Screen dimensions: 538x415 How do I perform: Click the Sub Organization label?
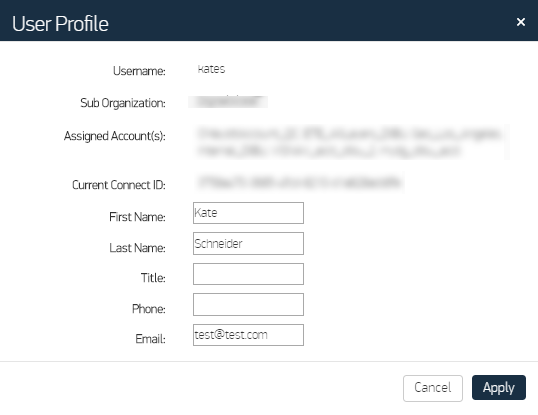tap(123, 103)
